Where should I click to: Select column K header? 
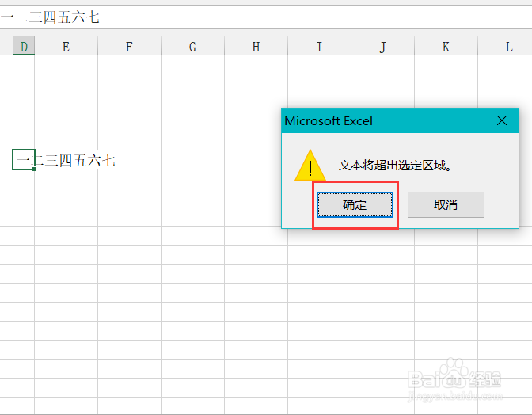[x=446, y=46]
